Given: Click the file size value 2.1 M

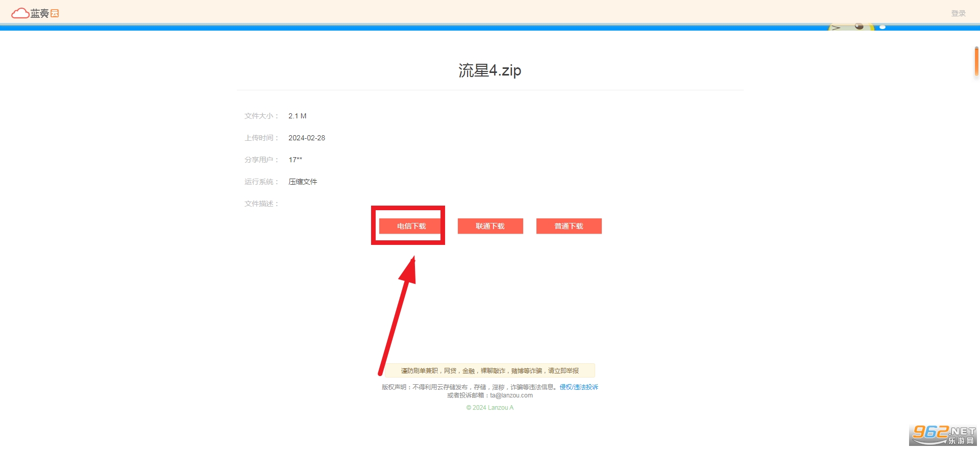Looking at the screenshot, I should [298, 116].
